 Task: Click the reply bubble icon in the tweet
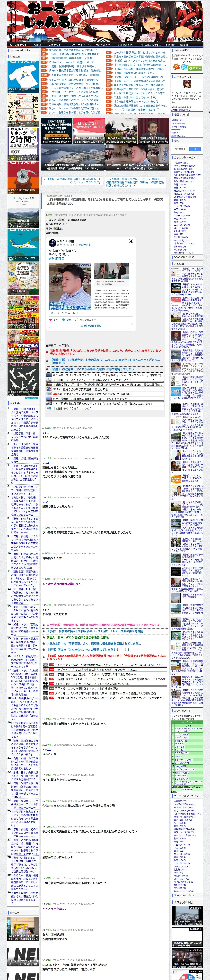[64, 320]
